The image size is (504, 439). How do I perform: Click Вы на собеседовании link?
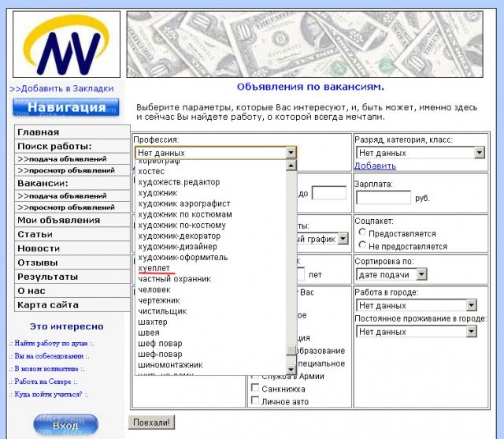click(x=49, y=356)
